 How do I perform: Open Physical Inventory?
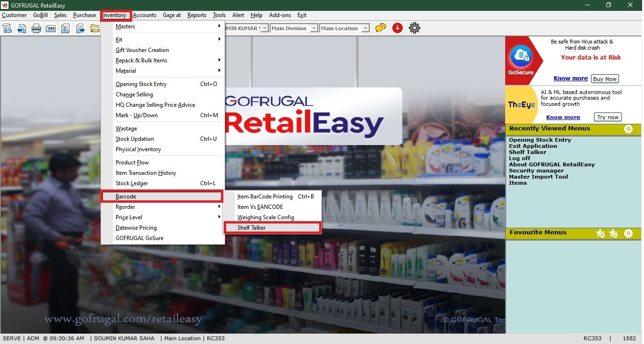pyautogui.click(x=163, y=149)
